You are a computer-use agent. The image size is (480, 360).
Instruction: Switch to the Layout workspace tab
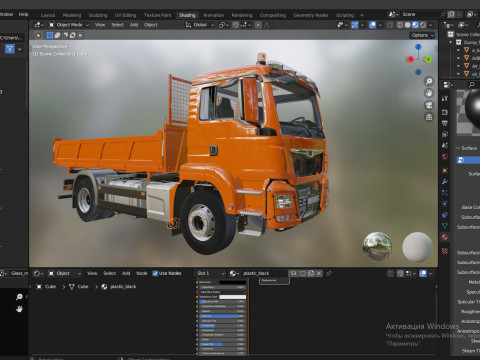point(48,15)
